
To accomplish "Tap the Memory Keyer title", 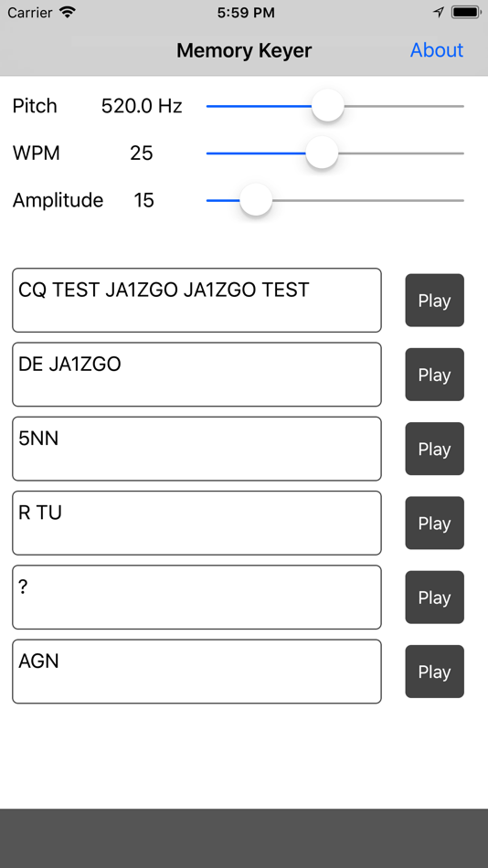I will pyautogui.click(x=244, y=50).
